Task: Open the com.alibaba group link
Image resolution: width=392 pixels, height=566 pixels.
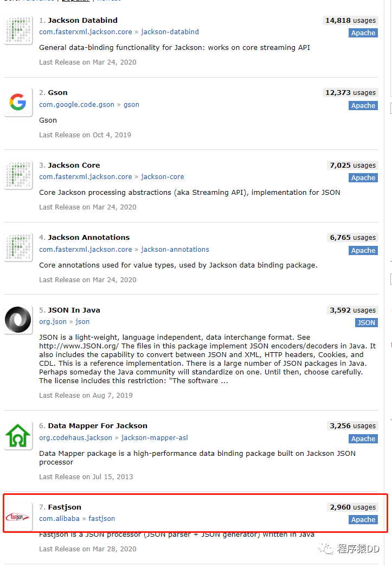Action: [59, 518]
